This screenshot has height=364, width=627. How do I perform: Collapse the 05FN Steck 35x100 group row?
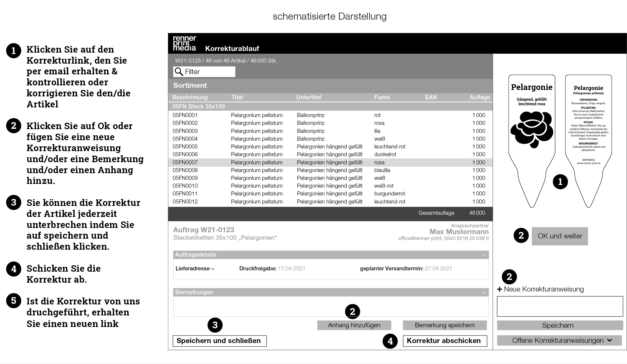click(x=330, y=107)
